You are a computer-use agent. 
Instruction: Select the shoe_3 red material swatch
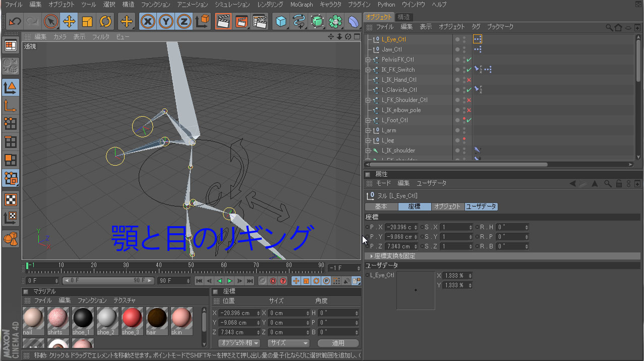click(x=133, y=318)
